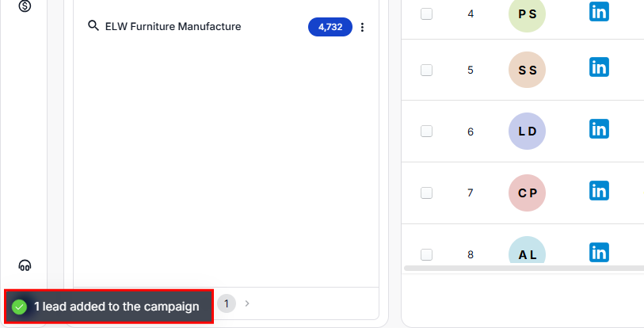Click page number 1 in pagination
Image resolution: width=644 pixels, height=328 pixels.
[227, 303]
